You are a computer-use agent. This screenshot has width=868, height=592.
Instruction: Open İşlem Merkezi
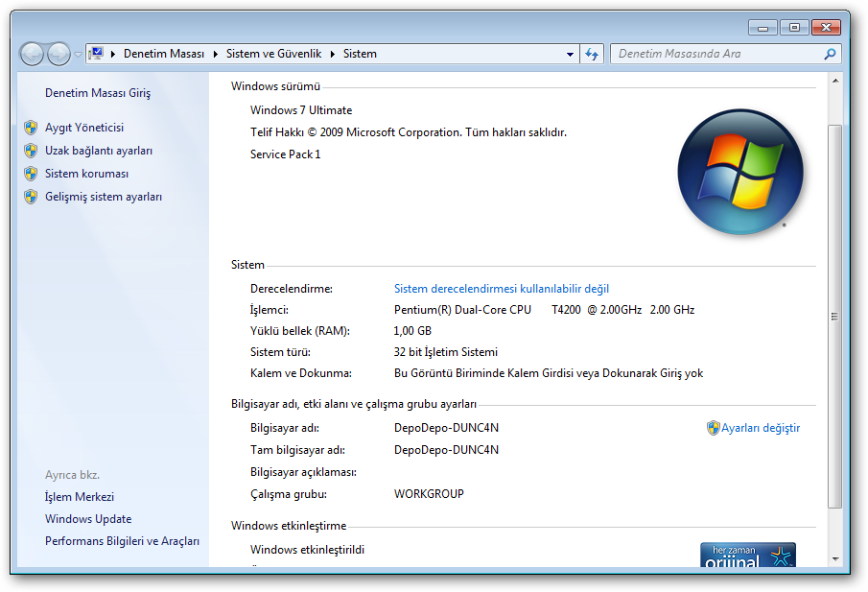[80, 497]
